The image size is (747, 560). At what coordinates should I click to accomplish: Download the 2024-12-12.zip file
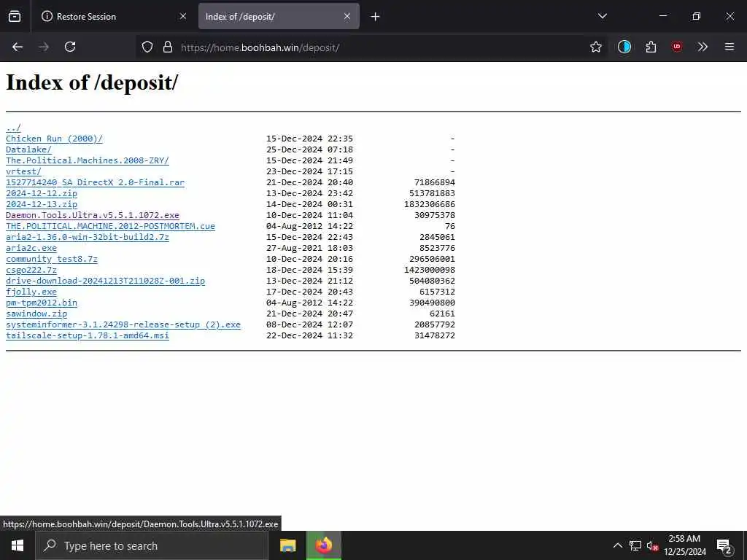pyautogui.click(x=42, y=193)
